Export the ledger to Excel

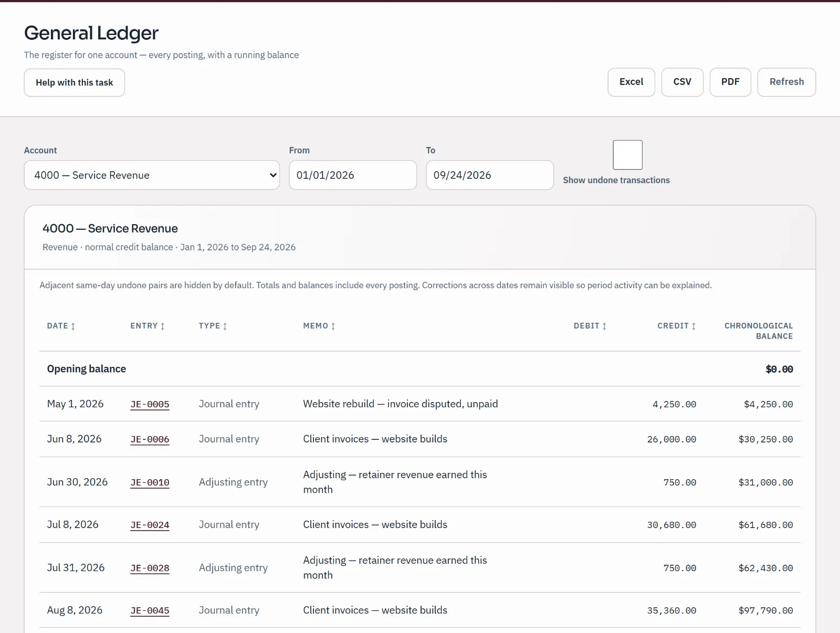click(x=631, y=82)
